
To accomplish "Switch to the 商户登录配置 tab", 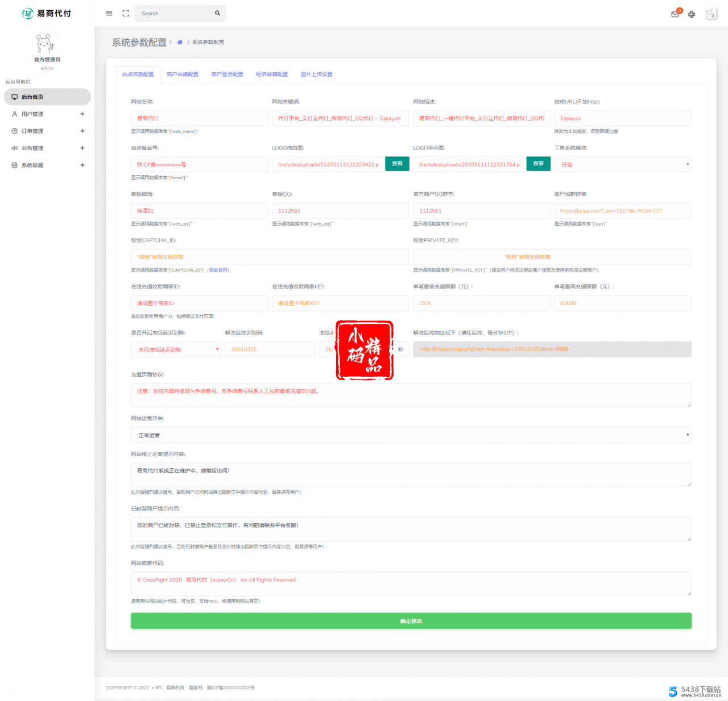I will [227, 75].
